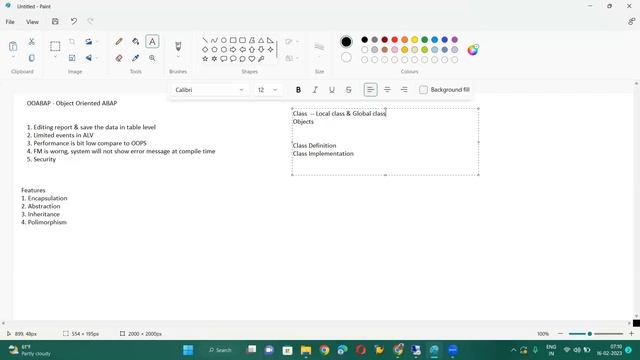Click the Share icon at top right
The height and width of the screenshot is (360, 640).
[x=631, y=22]
